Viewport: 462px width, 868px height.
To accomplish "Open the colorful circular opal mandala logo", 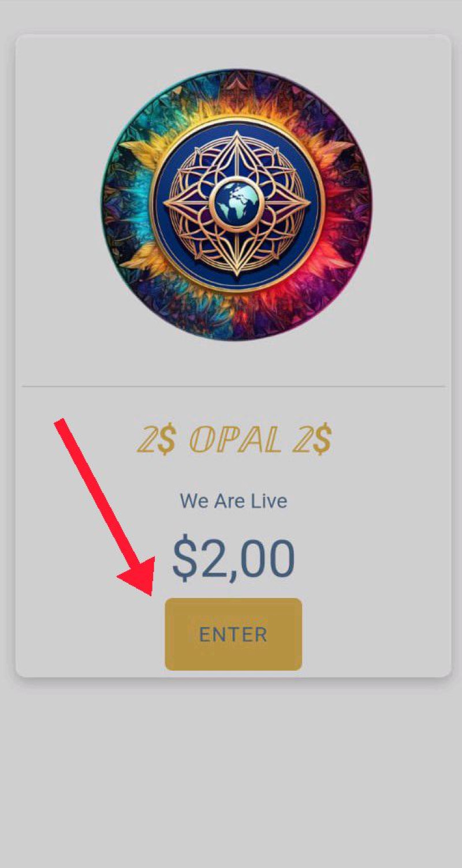I will (x=237, y=205).
